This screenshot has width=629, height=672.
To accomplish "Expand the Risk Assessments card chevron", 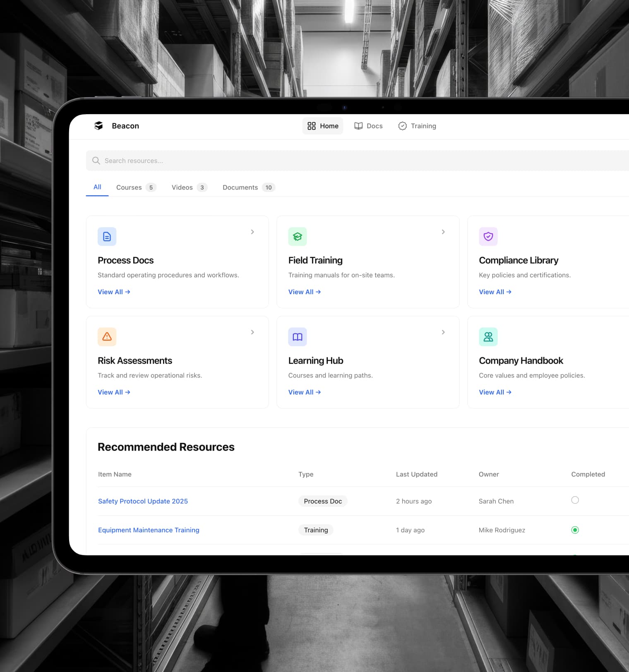I will [252, 332].
